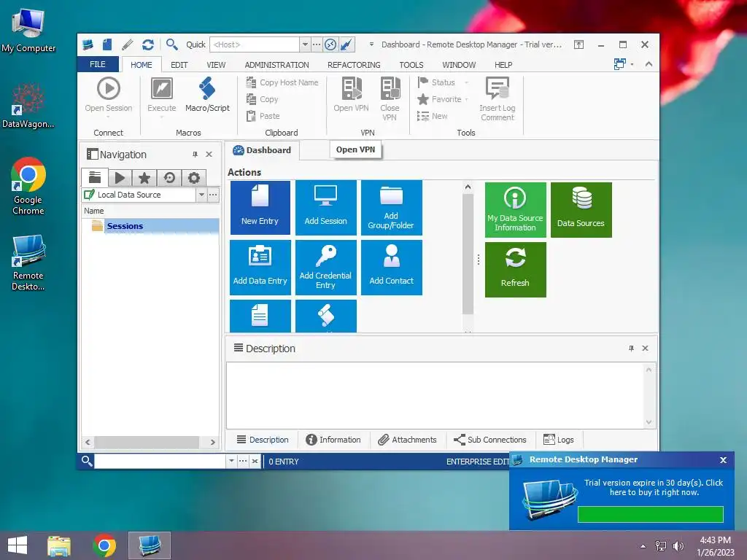Open the search filter dropdown in status bar

click(x=231, y=461)
